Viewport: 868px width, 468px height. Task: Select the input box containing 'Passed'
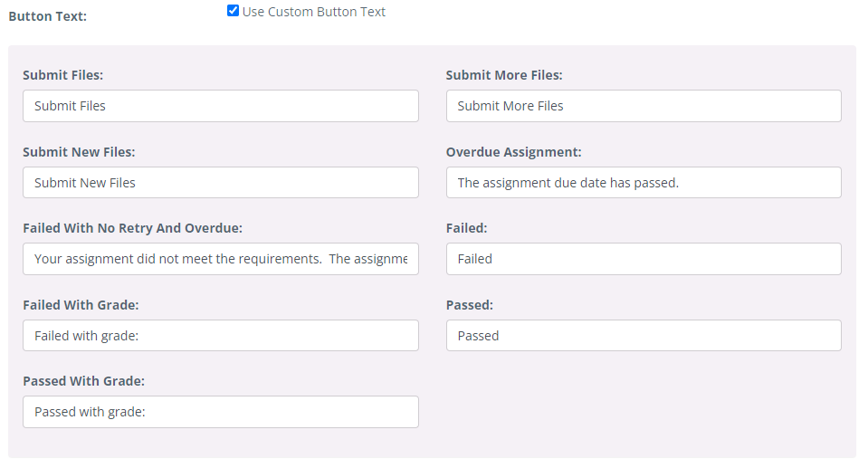644,335
